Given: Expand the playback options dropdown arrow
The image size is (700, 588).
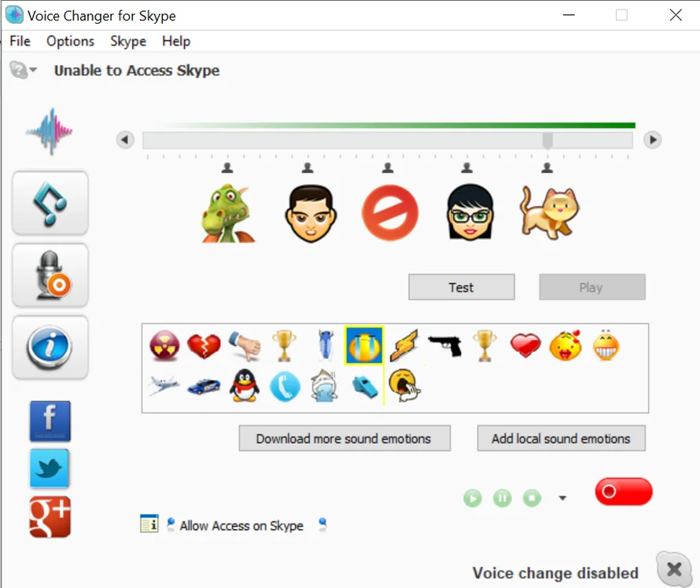Looking at the screenshot, I should pos(562,498).
